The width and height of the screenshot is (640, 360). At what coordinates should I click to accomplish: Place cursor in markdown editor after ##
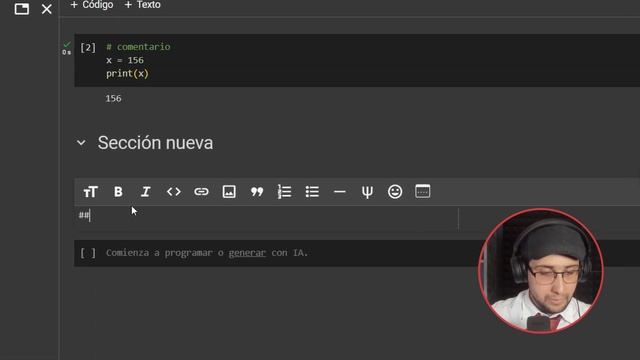coord(91,215)
